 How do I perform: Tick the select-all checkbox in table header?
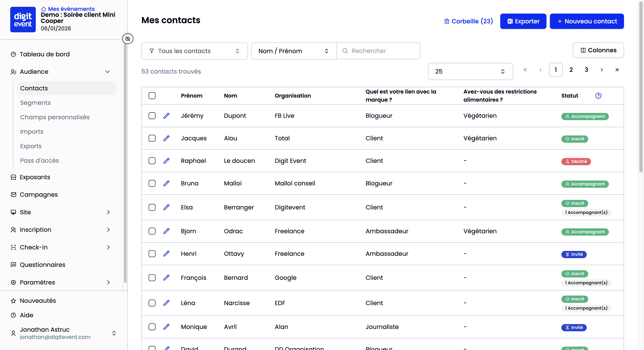click(152, 96)
